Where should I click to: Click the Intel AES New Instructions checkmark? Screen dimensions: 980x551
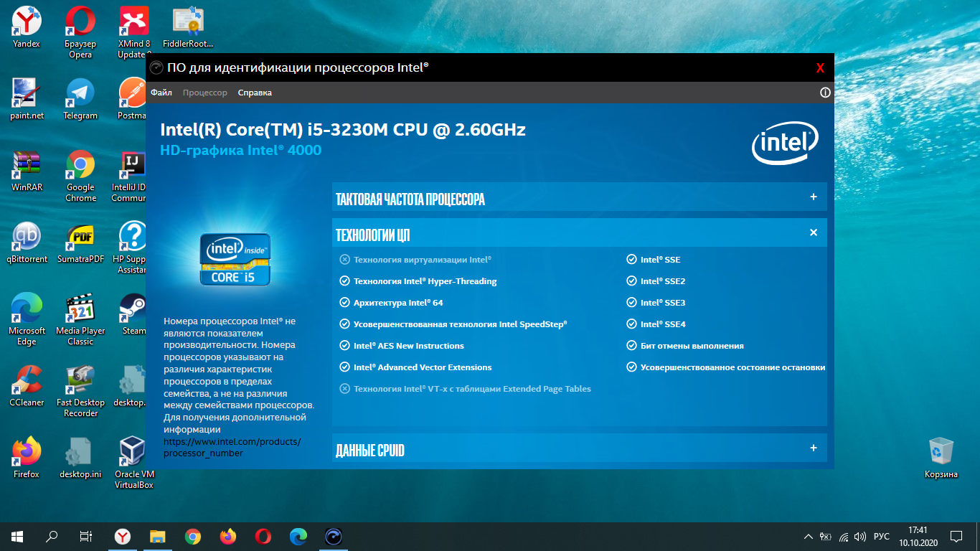[344, 346]
